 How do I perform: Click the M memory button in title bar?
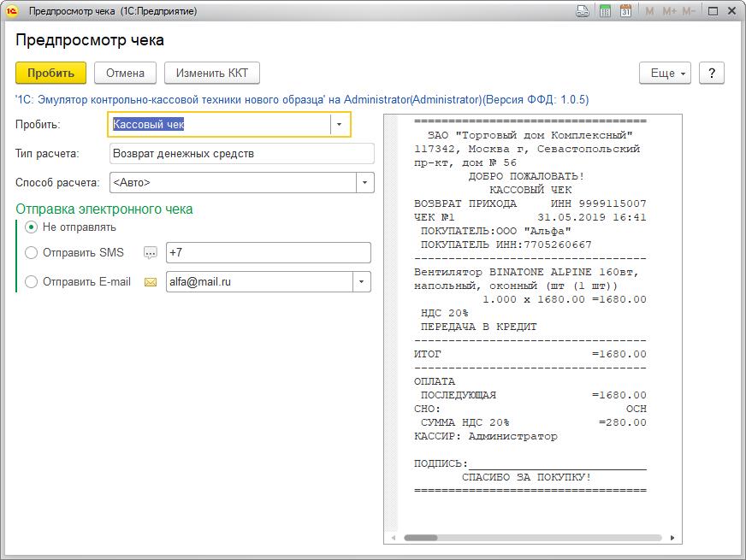(649, 11)
